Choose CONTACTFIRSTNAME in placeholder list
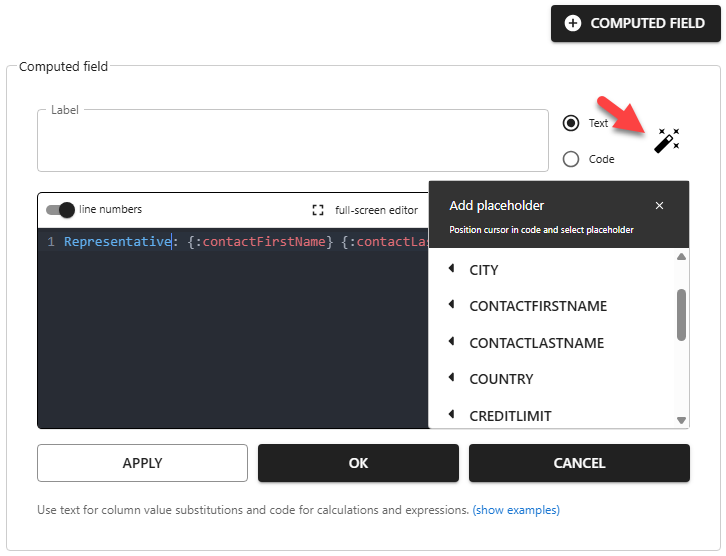 (x=538, y=306)
